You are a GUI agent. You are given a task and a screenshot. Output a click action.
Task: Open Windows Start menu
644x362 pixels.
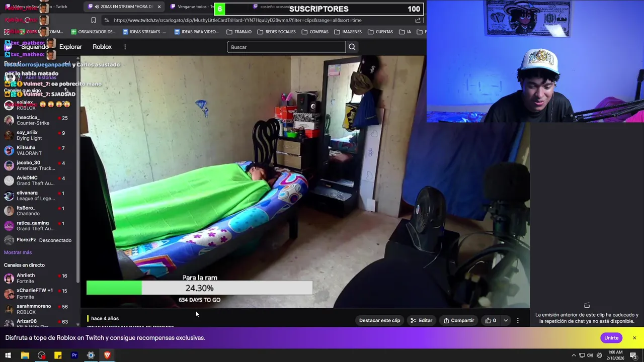click(x=8, y=355)
